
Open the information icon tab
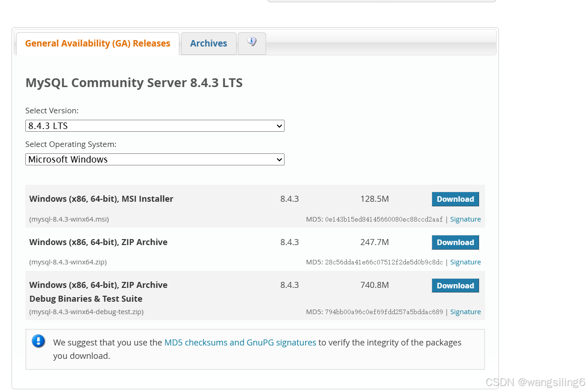(252, 43)
